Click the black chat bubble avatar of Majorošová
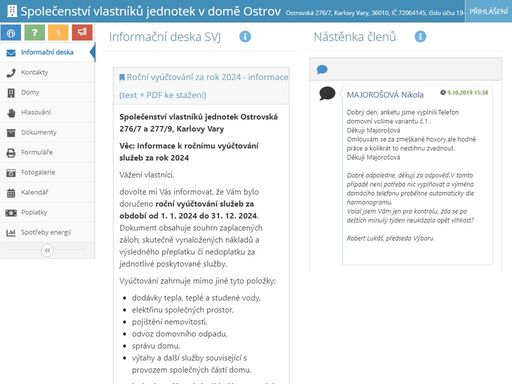This screenshot has width=512, height=384. pos(327,93)
